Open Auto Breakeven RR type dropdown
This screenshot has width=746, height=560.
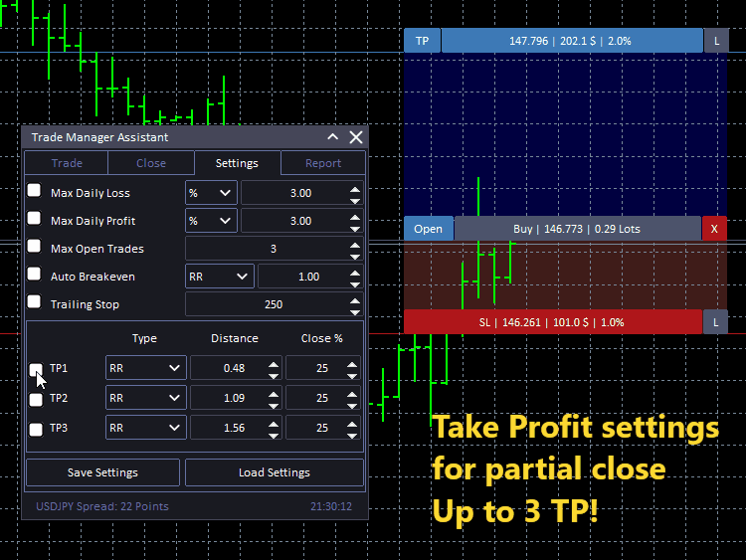(220, 277)
